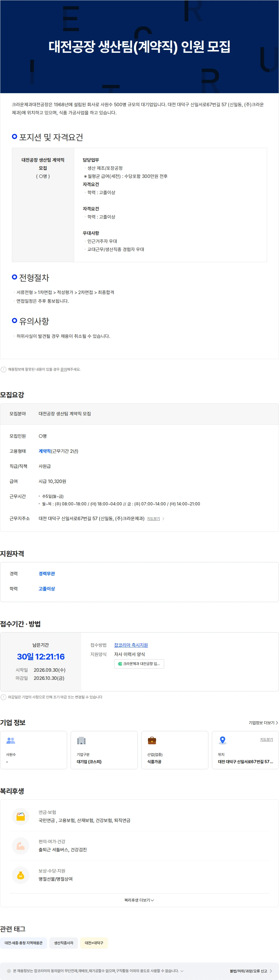Click the Excel file icon on resume attachment
Screen dimensions: 279x980
tap(120, 664)
